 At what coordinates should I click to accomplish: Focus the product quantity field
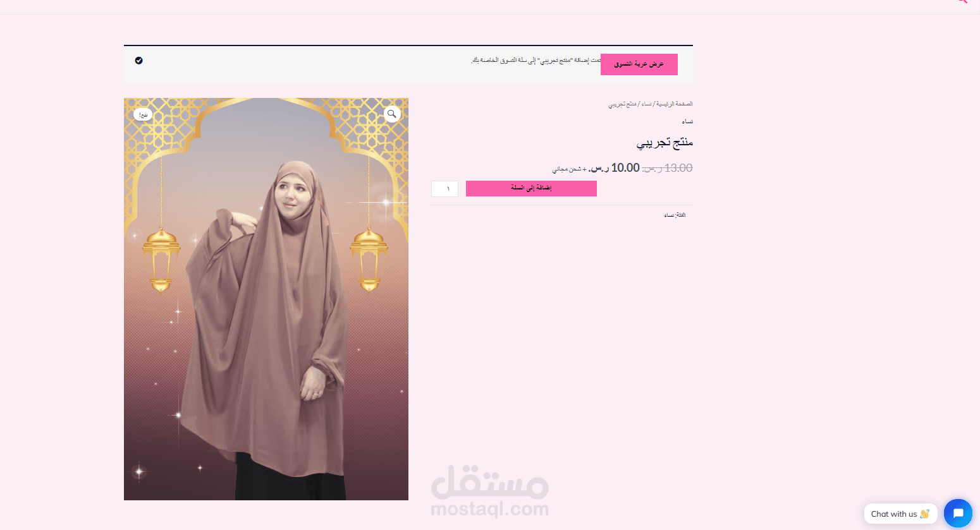pos(444,188)
